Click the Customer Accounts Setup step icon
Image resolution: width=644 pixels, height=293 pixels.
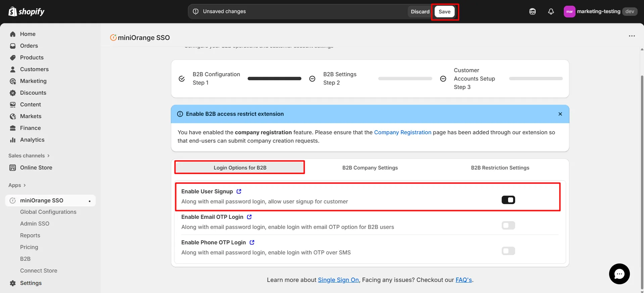[443, 79]
